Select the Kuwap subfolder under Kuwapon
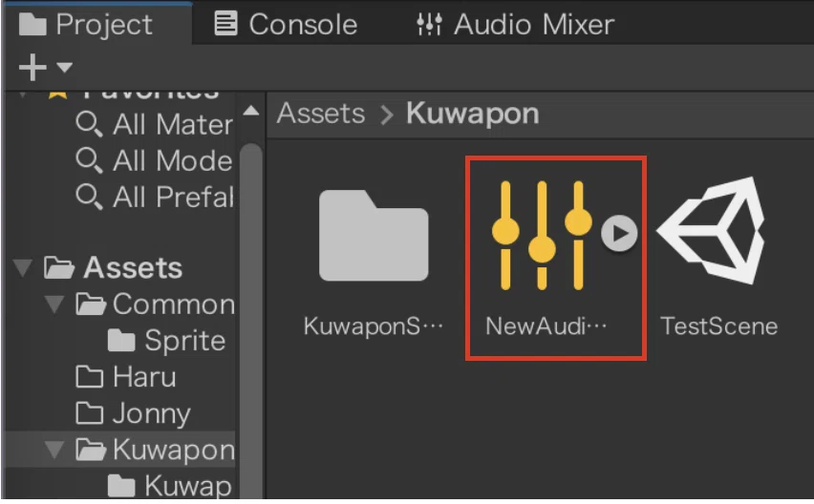Image resolution: width=814 pixels, height=504 pixels. pos(170,486)
